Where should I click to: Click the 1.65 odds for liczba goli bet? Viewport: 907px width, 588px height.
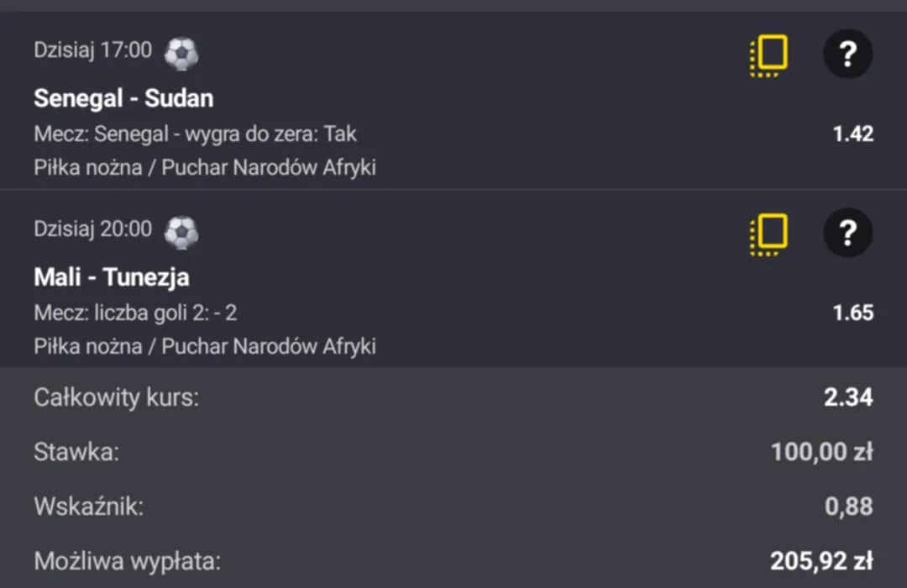pyautogui.click(x=852, y=312)
